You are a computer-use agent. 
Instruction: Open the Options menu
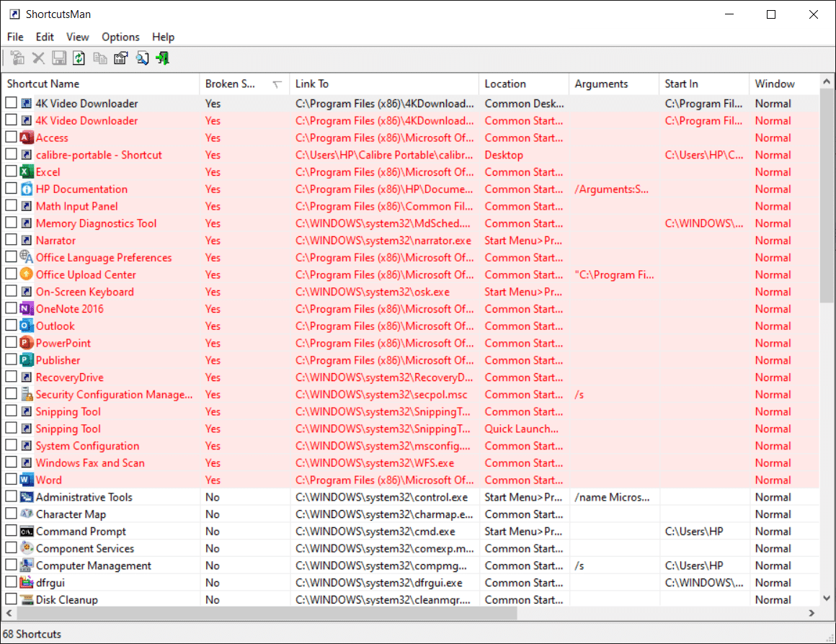[120, 37]
